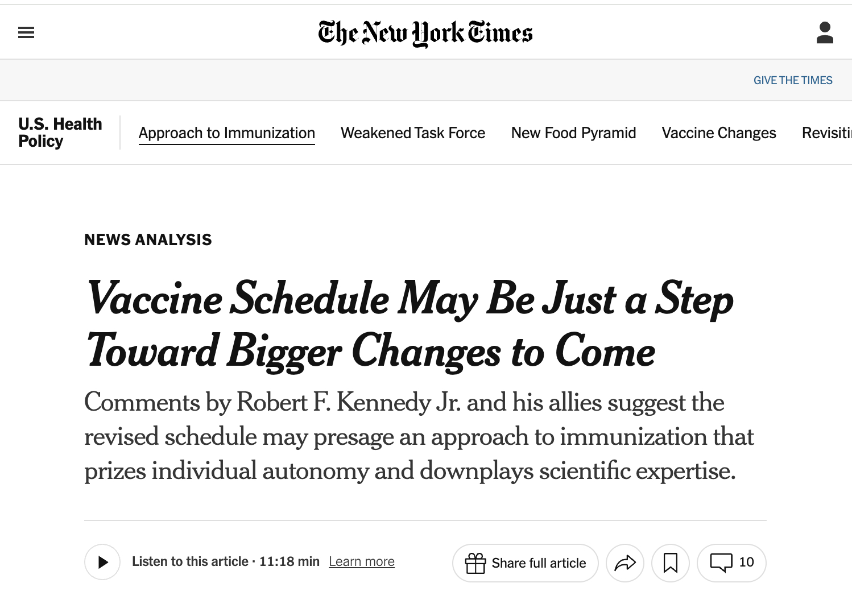
Task: Open the partially visible Revisiting tab
Action: (826, 133)
